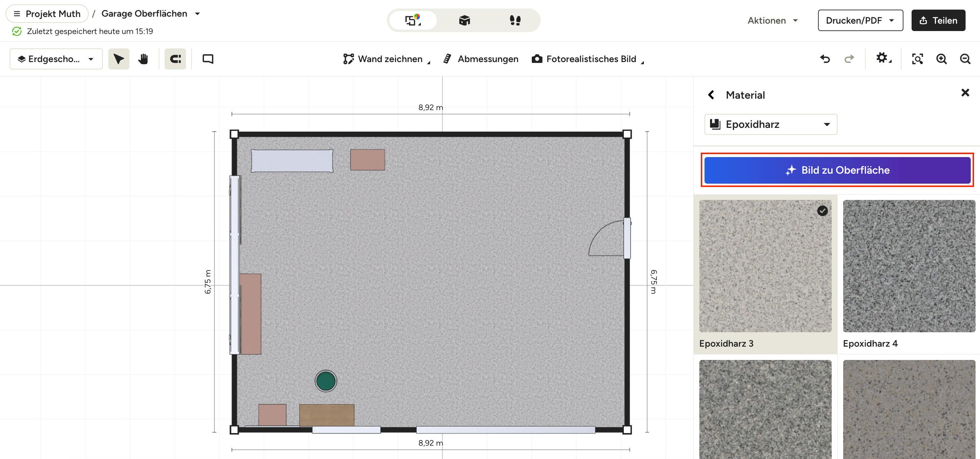Switch to 3D box view
Image resolution: width=980 pixels, height=459 pixels.
[x=464, y=20]
